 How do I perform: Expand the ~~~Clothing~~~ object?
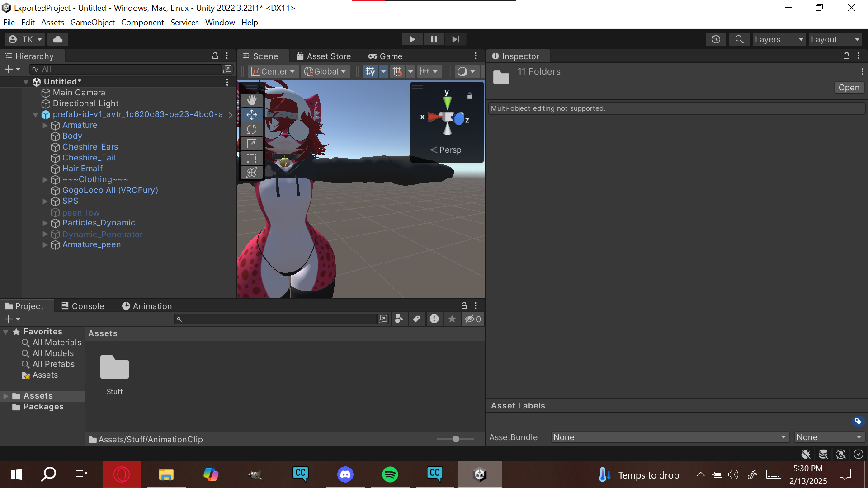[x=45, y=179]
